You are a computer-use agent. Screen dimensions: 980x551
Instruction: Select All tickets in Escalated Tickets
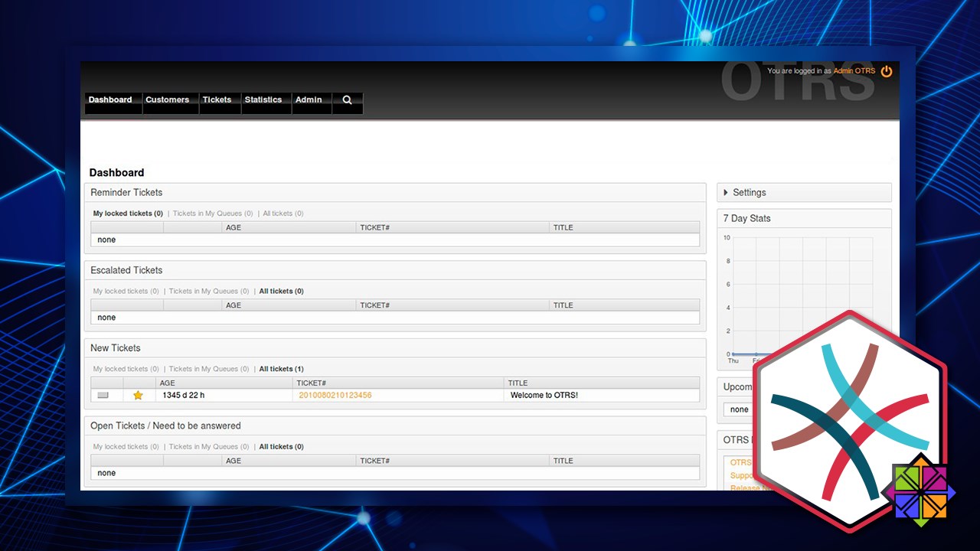[281, 292]
